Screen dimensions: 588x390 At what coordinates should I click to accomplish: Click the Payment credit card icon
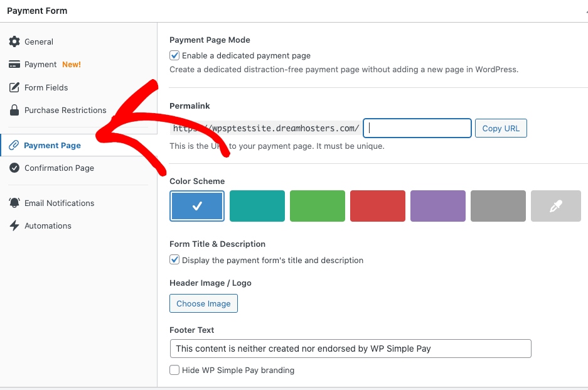click(14, 64)
